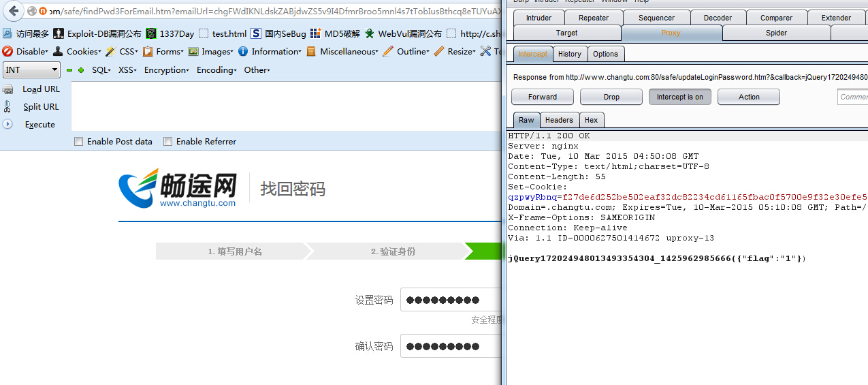This screenshot has height=385, width=868.
Task: Toggle the Intercept is on button
Action: tap(680, 97)
